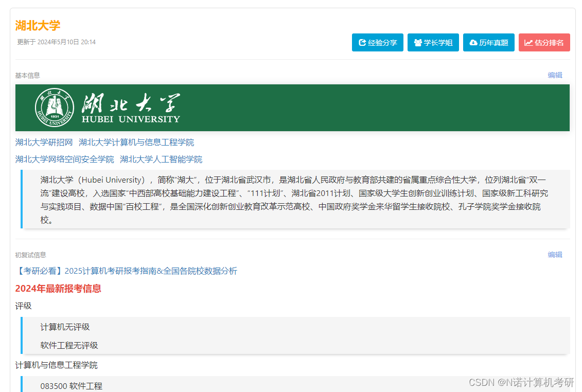Open the 学长学姐 button
This screenshot has width=582, height=392.
click(x=433, y=43)
